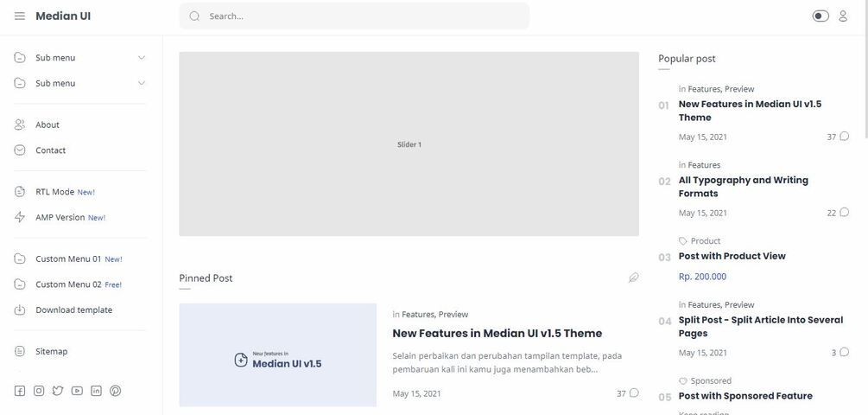Click the Median UI site title
The image size is (868, 415).
point(63,16)
